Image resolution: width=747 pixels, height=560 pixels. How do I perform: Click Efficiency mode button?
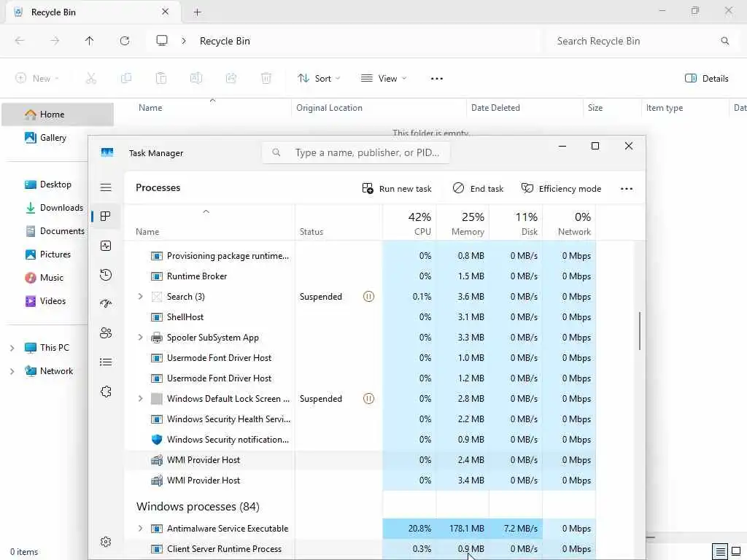click(x=561, y=189)
